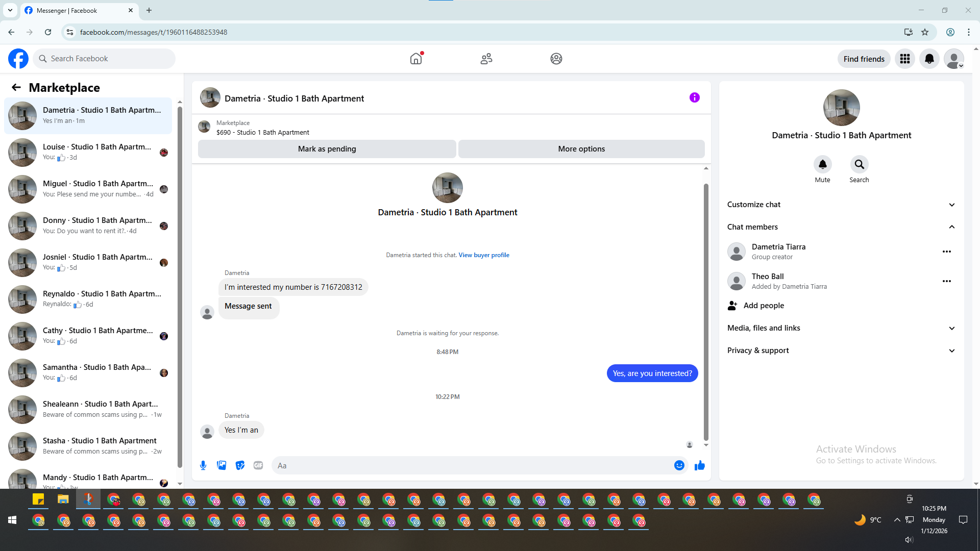Click Mark as pending button
The image size is (980, 551).
pyautogui.click(x=327, y=149)
